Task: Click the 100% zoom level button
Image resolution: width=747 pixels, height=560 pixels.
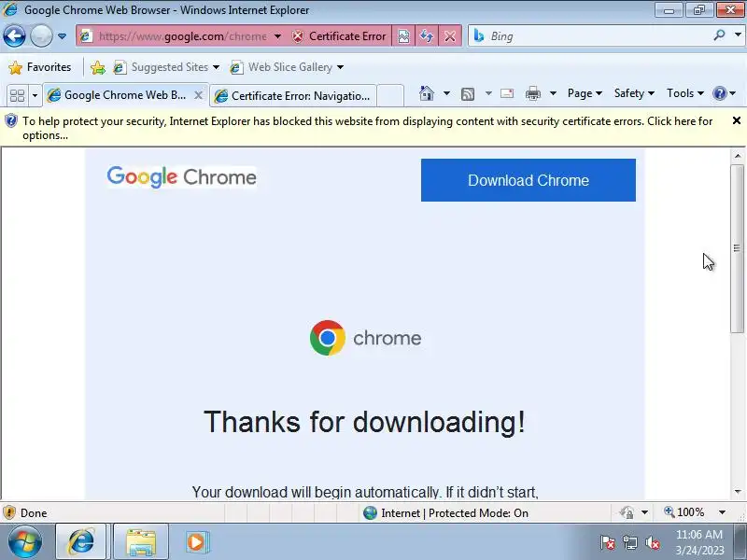Action: (x=684, y=512)
